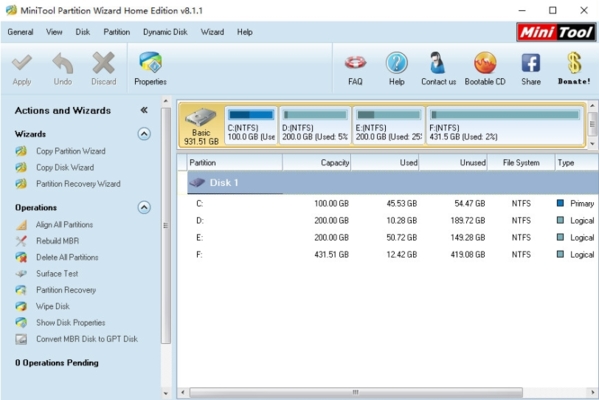Screen dimensions: 599x400
Task: Click the Wipe Disk link
Action: pyautogui.click(x=53, y=306)
